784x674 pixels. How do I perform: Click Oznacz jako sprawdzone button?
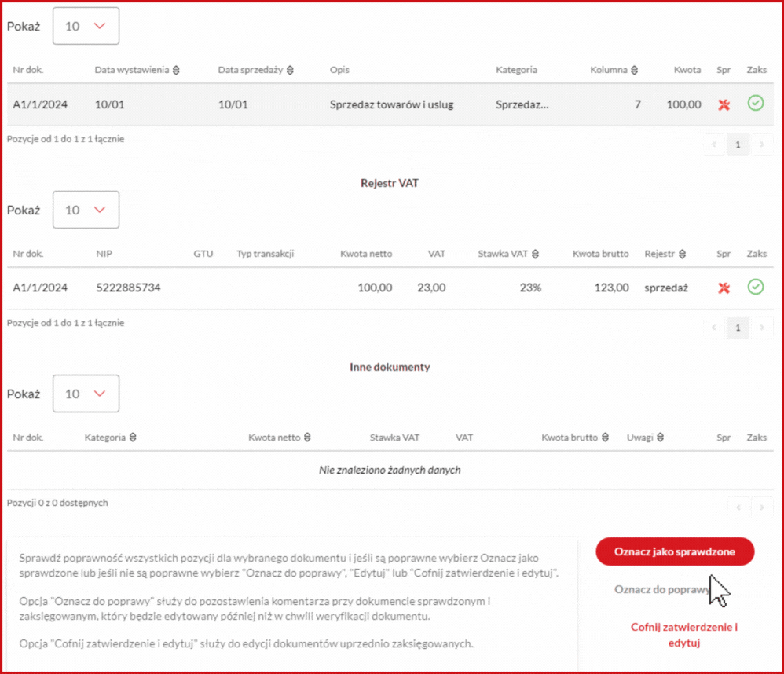(675, 551)
